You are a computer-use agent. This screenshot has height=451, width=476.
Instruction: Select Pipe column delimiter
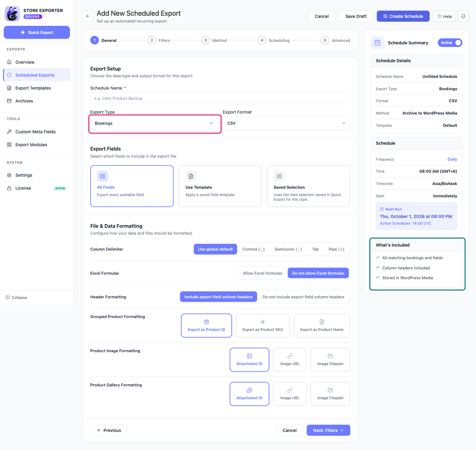pos(336,249)
